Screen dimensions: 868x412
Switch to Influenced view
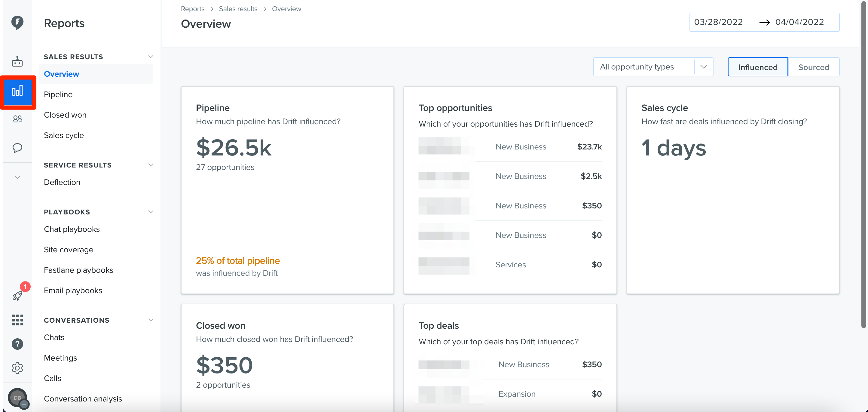coord(757,67)
